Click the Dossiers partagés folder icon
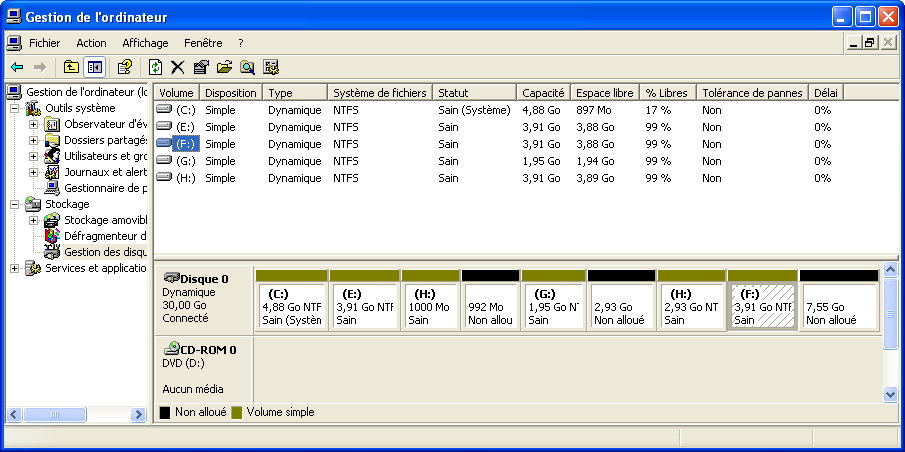 point(53,140)
